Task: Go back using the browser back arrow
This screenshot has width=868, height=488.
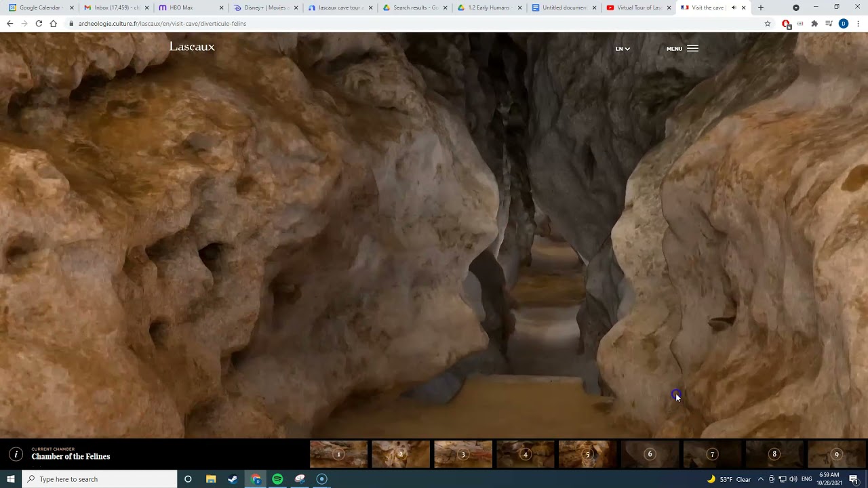Action: click(x=9, y=23)
